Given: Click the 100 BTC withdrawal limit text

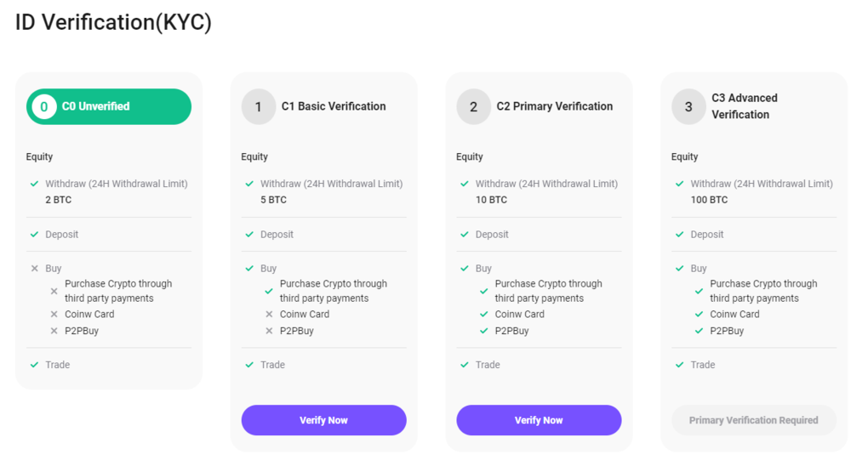Looking at the screenshot, I should (x=709, y=200).
